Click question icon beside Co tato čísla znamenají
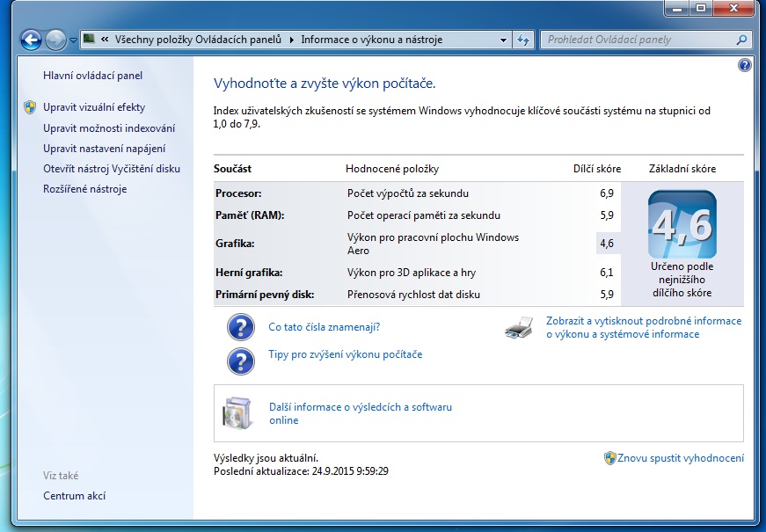 pyautogui.click(x=240, y=327)
